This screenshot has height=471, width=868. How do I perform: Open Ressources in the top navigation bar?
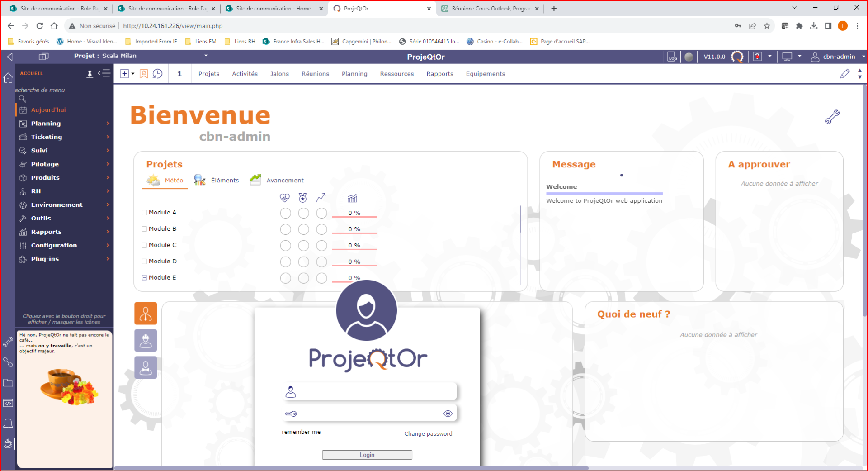397,74
